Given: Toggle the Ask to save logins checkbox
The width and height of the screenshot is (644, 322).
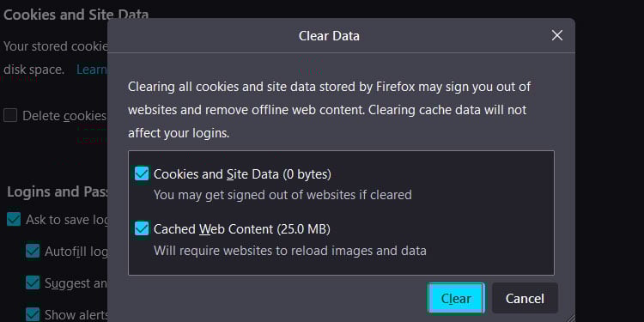Looking at the screenshot, I should 14,219.
